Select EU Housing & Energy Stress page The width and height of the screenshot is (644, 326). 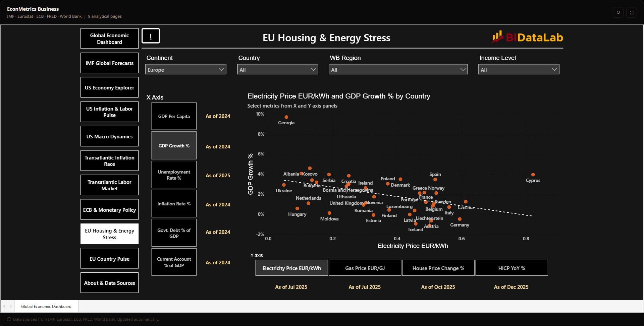point(109,234)
